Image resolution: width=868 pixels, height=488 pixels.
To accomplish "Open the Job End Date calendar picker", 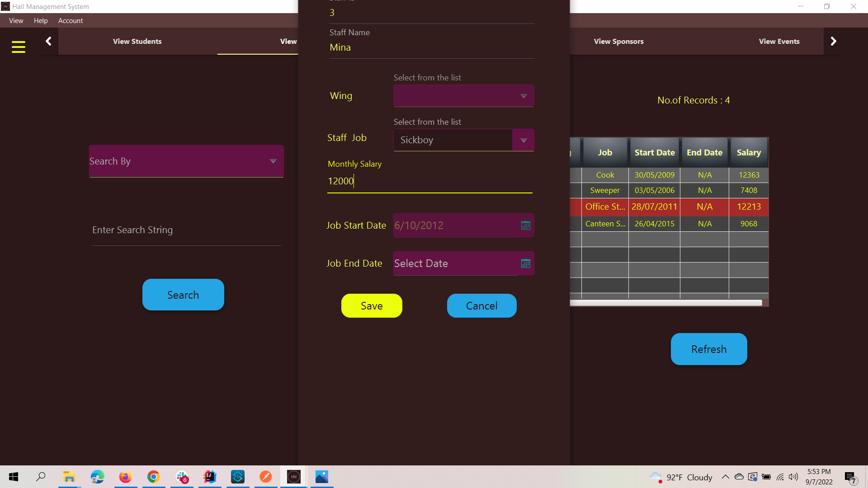I will point(525,263).
